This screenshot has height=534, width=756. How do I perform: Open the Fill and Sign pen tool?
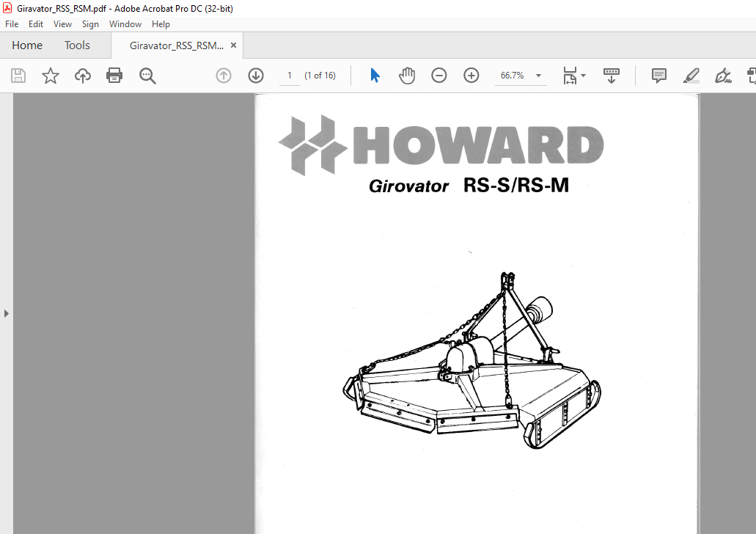pos(723,76)
